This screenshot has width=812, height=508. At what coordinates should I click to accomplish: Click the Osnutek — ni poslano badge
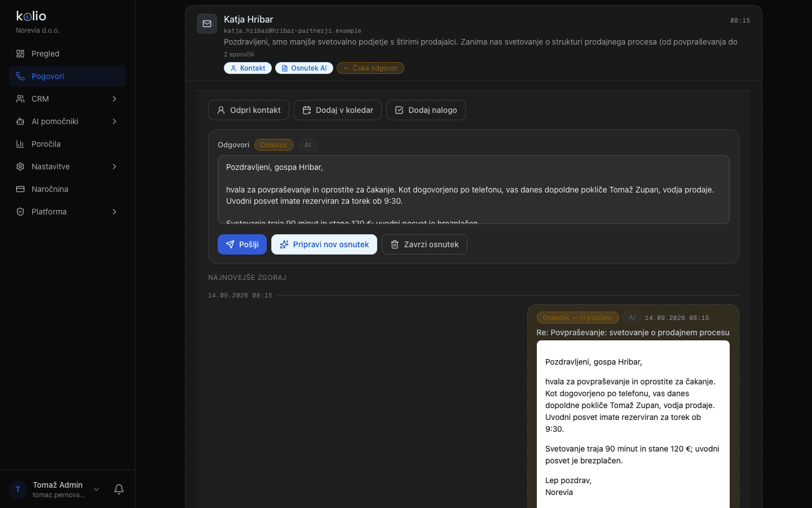pos(577,318)
